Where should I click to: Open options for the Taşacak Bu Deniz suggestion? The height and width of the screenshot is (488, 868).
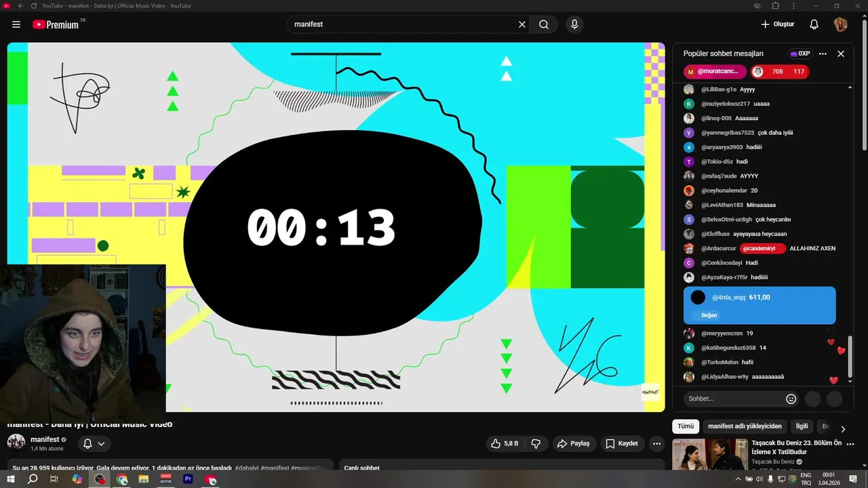pos(850,445)
